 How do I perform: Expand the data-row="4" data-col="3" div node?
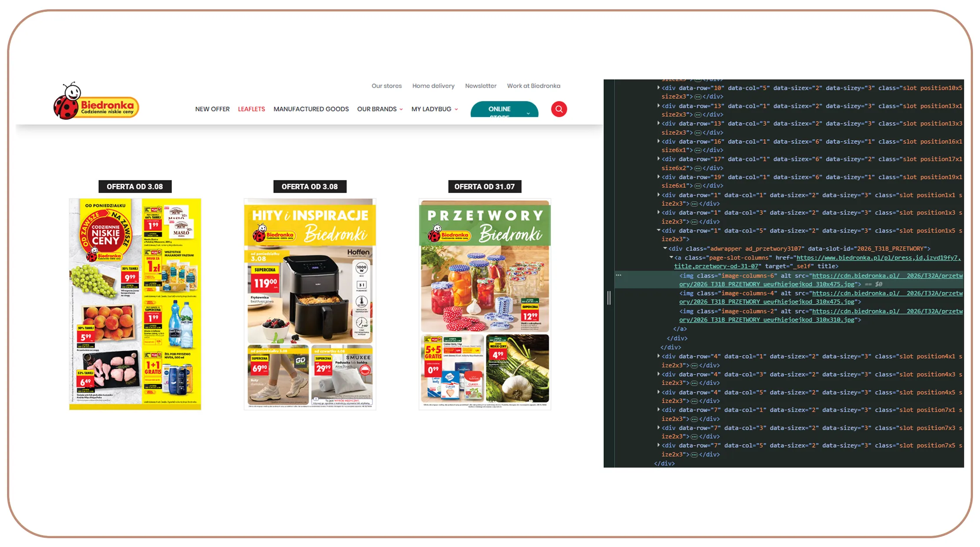click(x=659, y=374)
